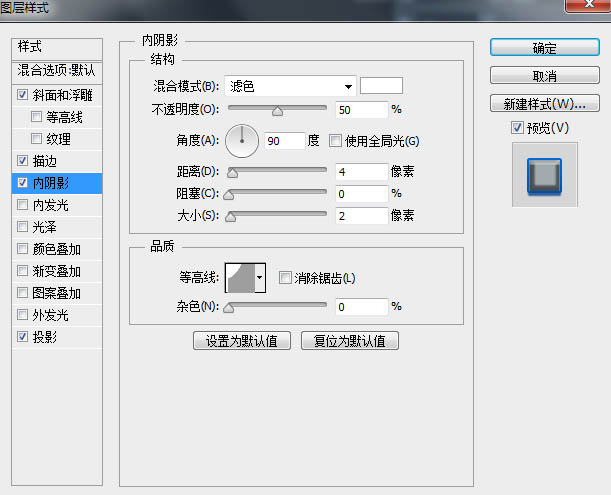Click the 不透明度 slider handle

277,111
